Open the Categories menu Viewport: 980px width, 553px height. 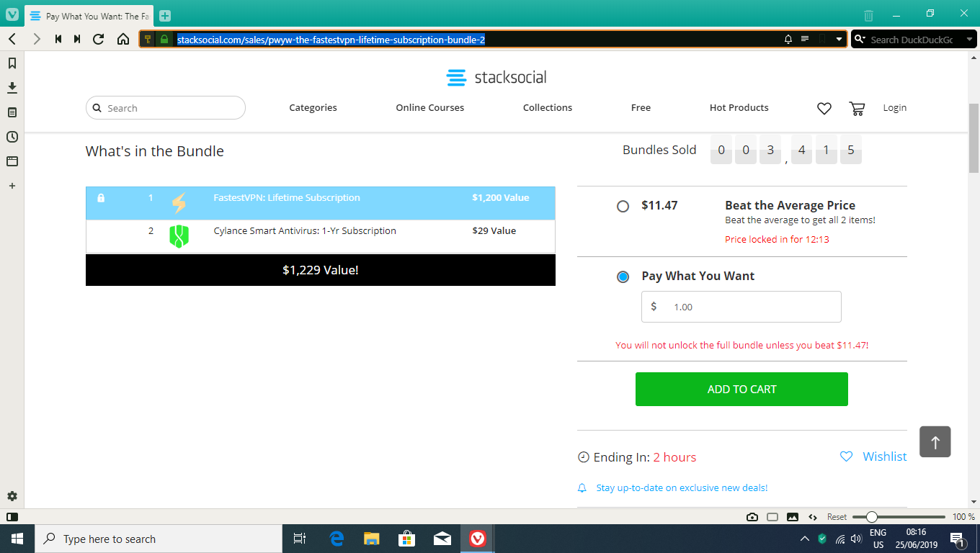[313, 108]
